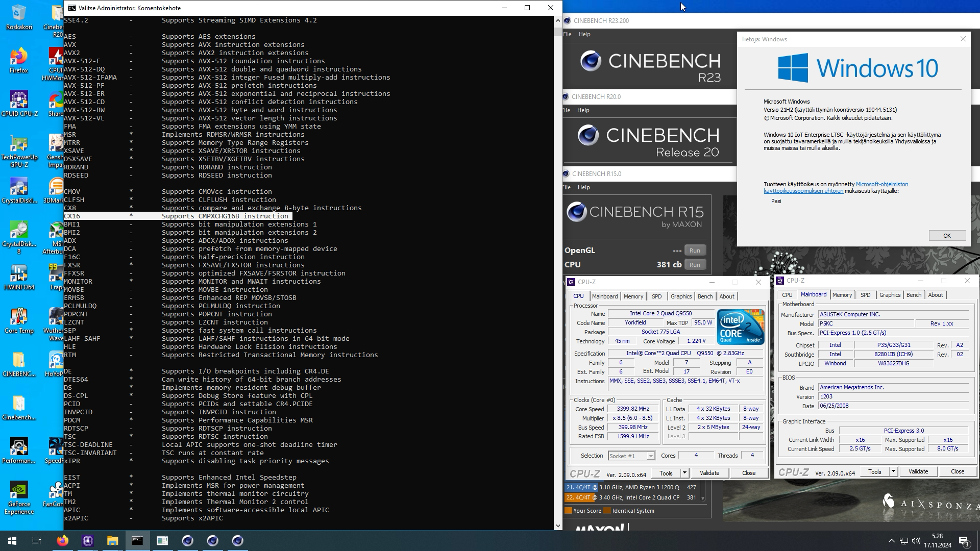Select CPU tab in right CPU-Z window
The height and width of the screenshot is (551, 980).
(787, 295)
